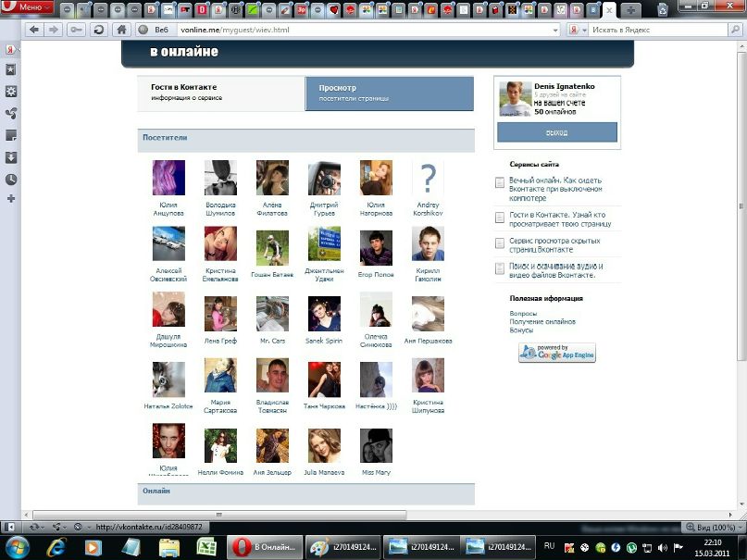Click the password wand key icon
Viewport: 747px width, 560px height.
point(76,30)
